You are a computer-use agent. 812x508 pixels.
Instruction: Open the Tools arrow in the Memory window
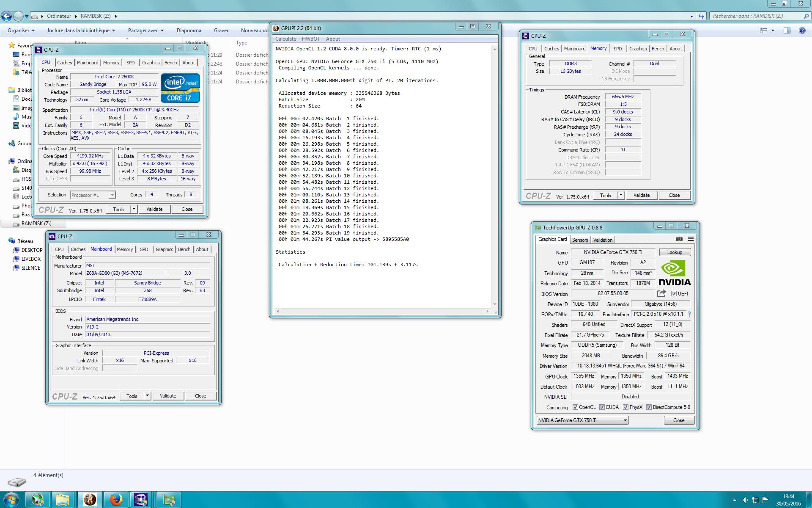tap(621, 195)
